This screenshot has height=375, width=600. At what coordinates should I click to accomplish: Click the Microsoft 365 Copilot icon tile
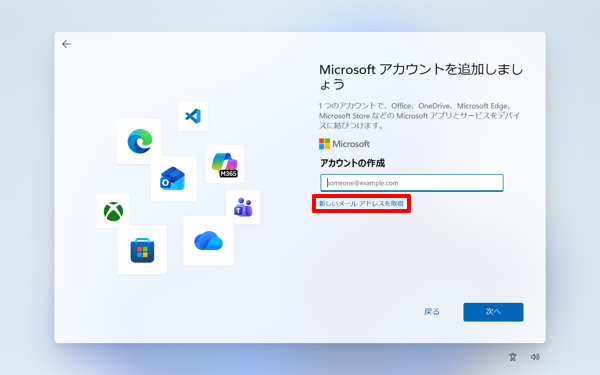[225, 164]
